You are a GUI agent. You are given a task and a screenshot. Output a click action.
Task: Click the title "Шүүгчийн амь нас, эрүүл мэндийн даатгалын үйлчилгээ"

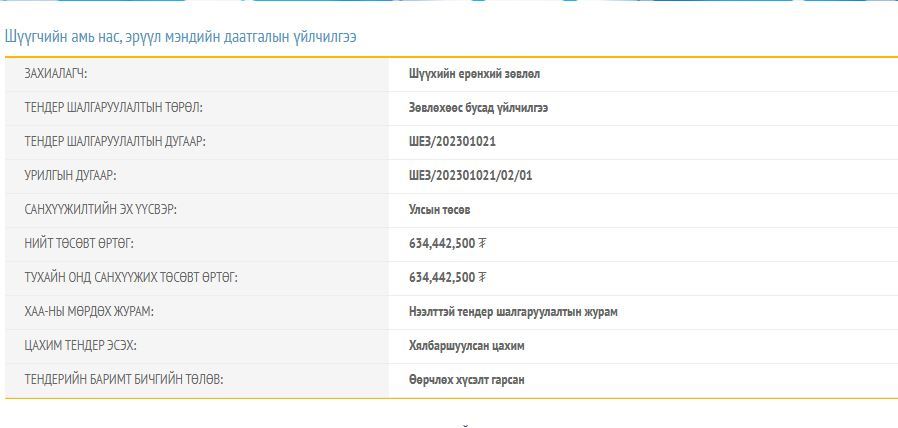181,37
